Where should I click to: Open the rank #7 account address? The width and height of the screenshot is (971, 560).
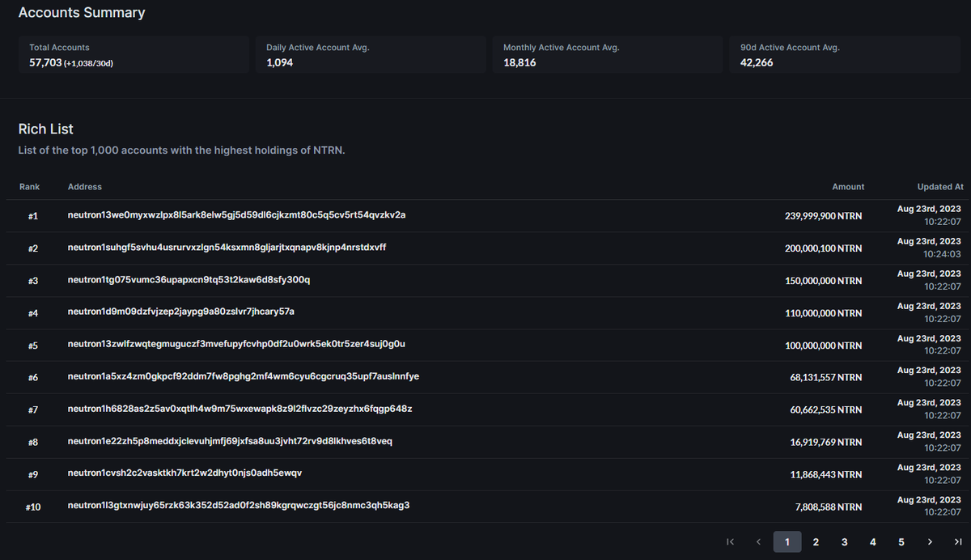tap(237, 409)
